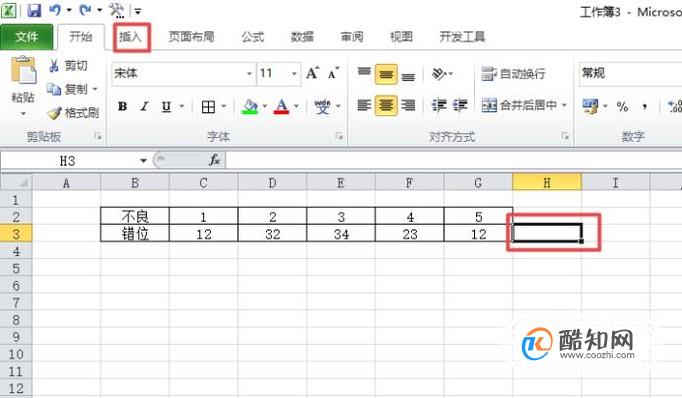Click the Increase Font Size icon
This screenshot has width=682, height=398.
point(312,73)
